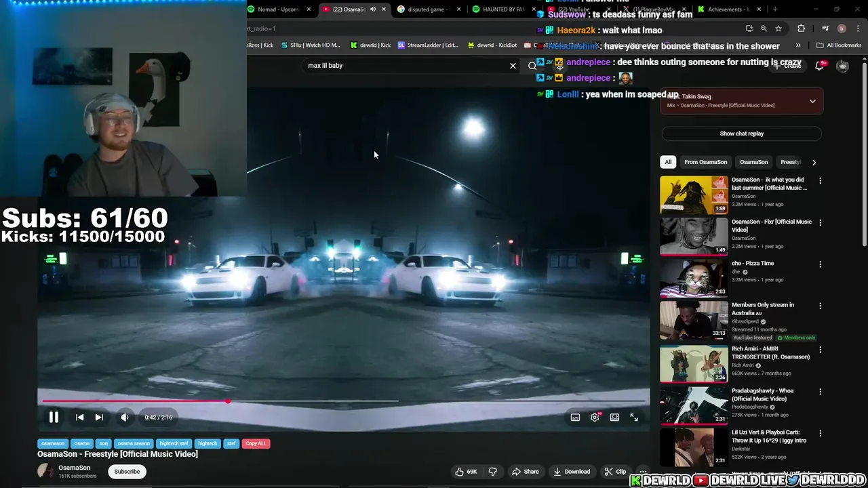Open 'ik what you did last summer' thumbnail
Image resolution: width=868 pixels, height=488 pixels.
point(694,195)
